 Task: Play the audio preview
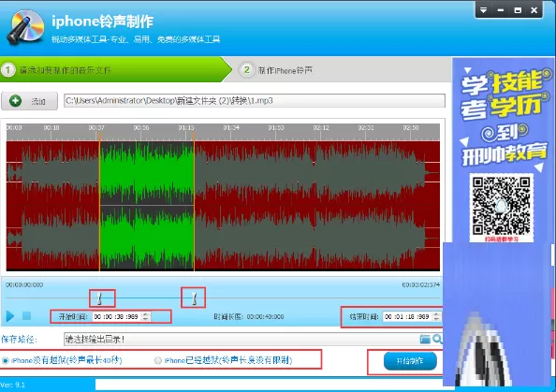coord(10,316)
